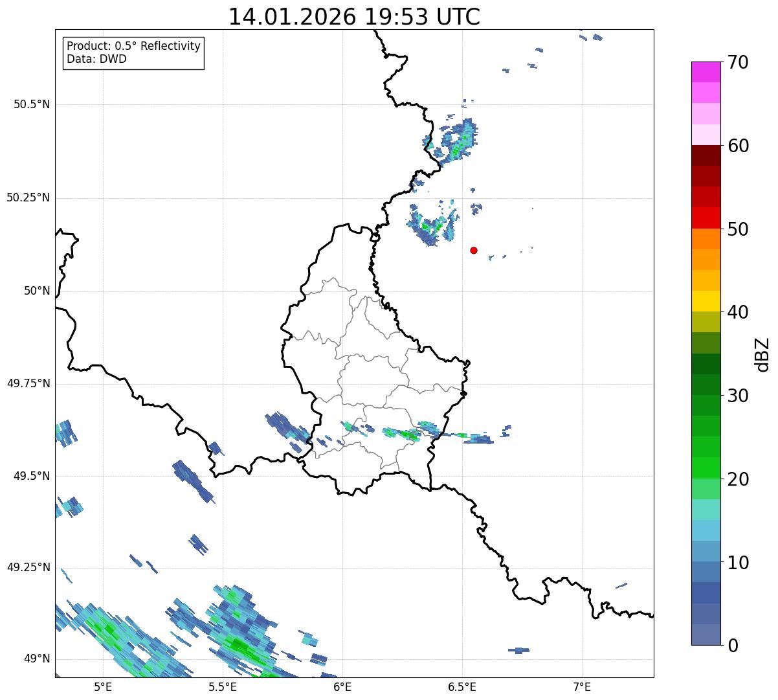Click the 5.5°E longitude label

[223, 687]
